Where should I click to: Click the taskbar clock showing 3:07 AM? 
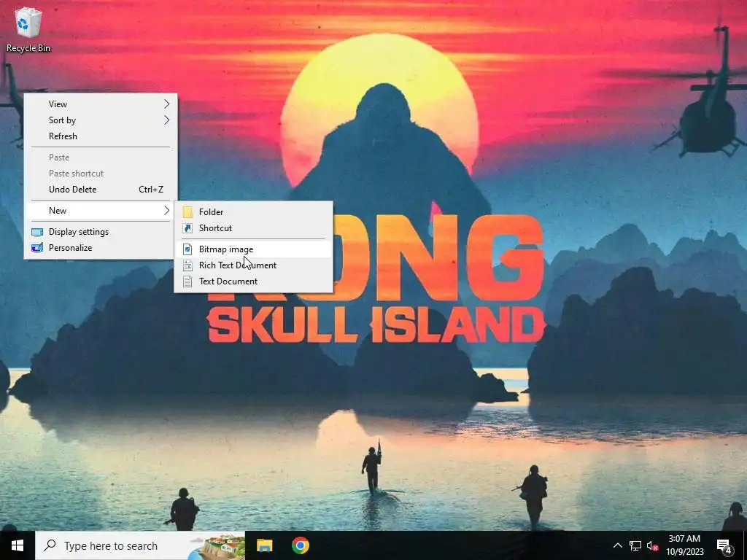[684, 539]
